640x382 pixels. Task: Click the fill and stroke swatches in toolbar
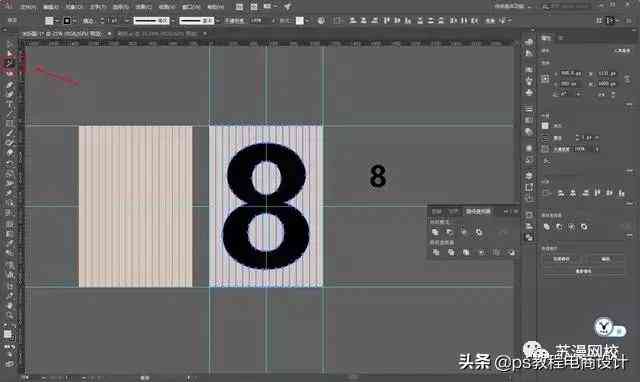pos(8,335)
